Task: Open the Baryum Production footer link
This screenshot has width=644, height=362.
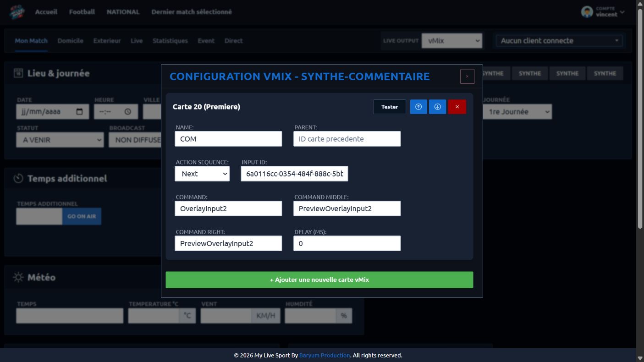Action: point(325,355)
